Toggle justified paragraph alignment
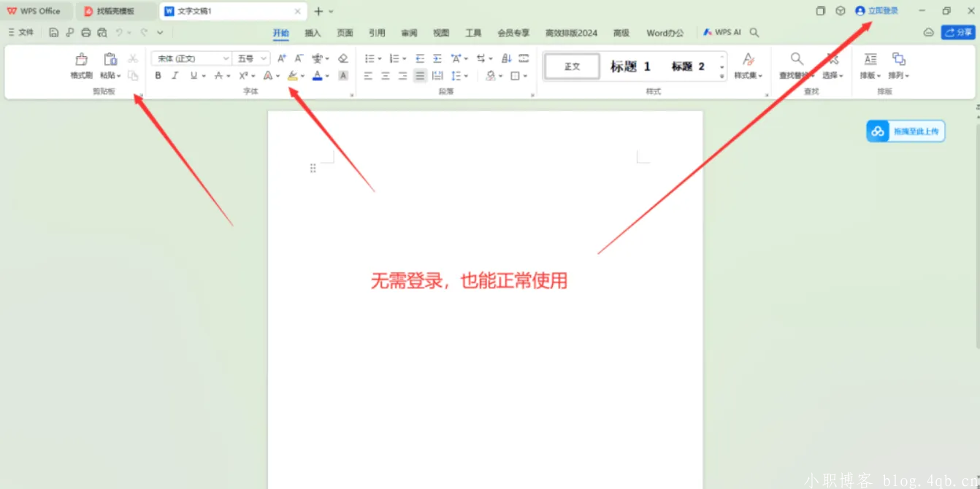The height and width of the screenshot is (489, 980). 420,75
